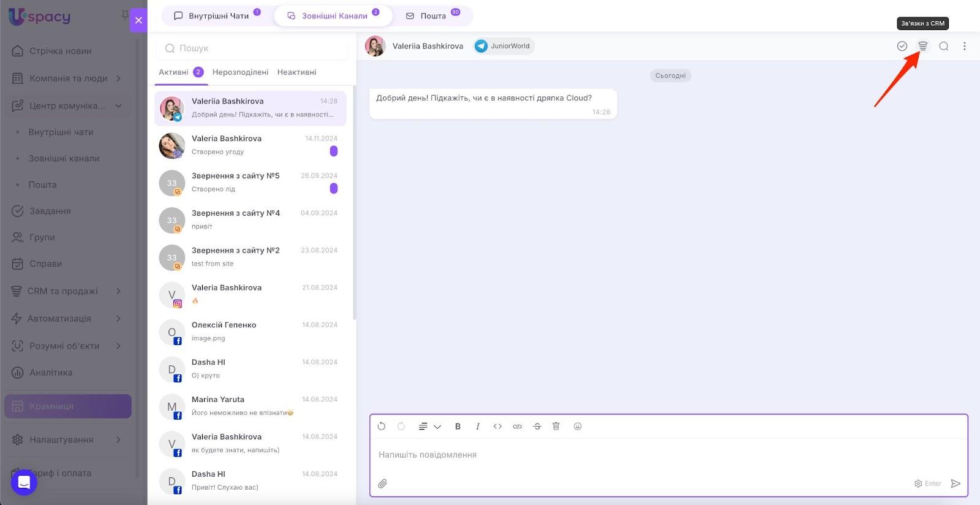980x505 pixels.
Task: Send the message with the arrow icon
Action: click(956, 484)
